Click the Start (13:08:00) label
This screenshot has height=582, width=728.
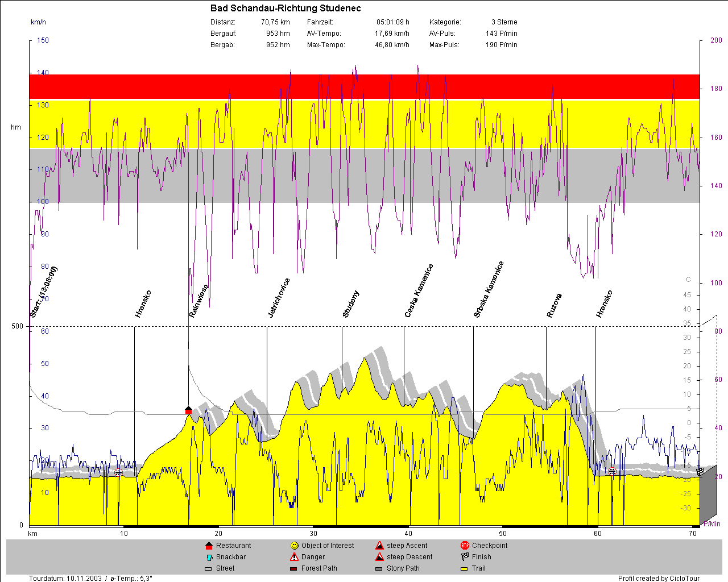(44, 292)
